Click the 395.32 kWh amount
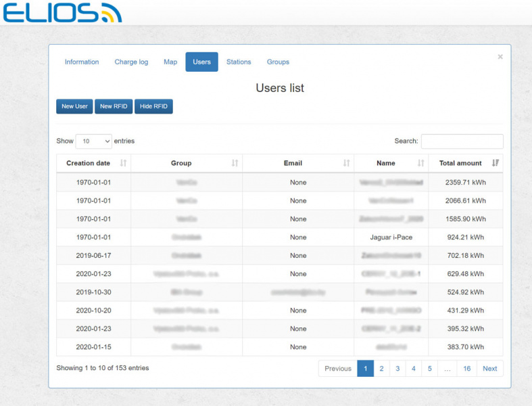Image resolution: width=532 pixels, height=406 pixels. 466,329
